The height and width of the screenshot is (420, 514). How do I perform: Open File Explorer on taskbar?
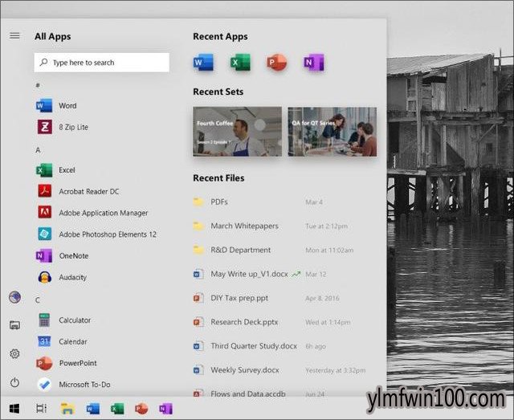67,409
